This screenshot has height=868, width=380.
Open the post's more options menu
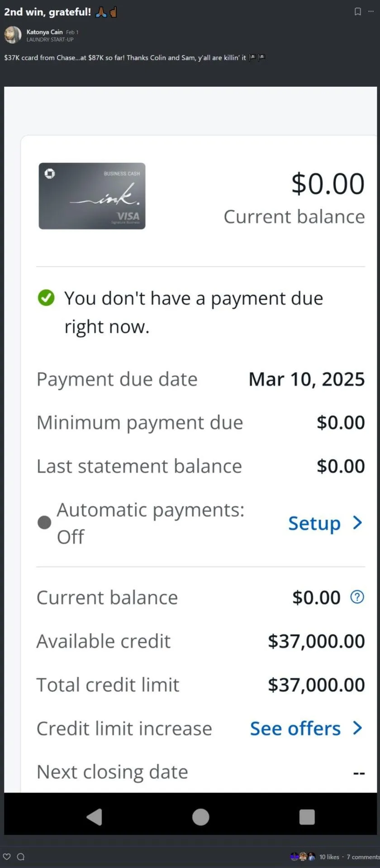371,12
